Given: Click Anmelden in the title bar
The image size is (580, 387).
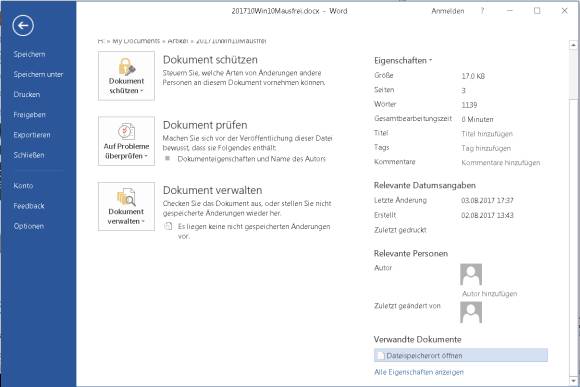Looking at the screenshot, I should click(448, 11).
